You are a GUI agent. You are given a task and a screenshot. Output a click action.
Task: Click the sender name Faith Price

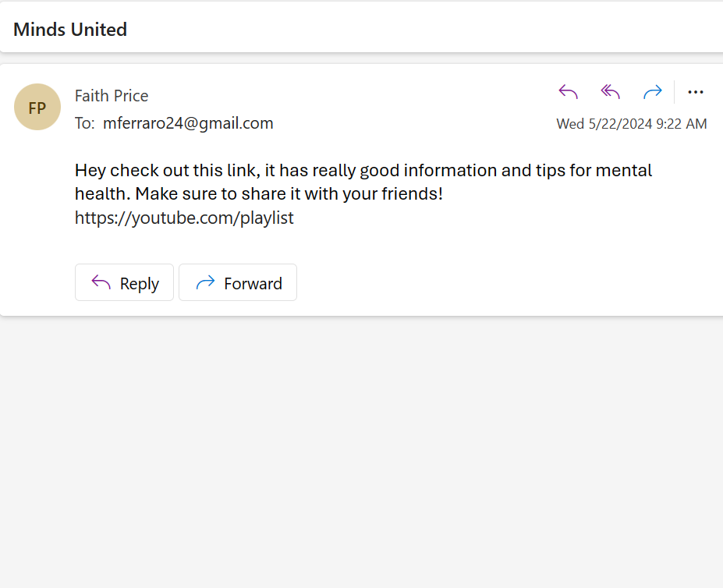click(x=112, y=96)
